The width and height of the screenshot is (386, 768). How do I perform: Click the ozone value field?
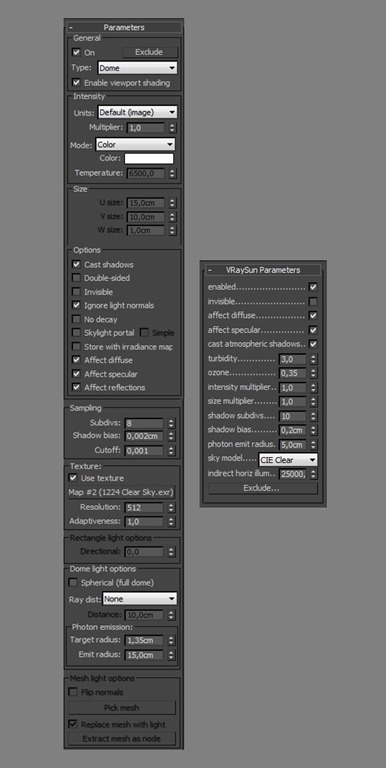(293, 373)
